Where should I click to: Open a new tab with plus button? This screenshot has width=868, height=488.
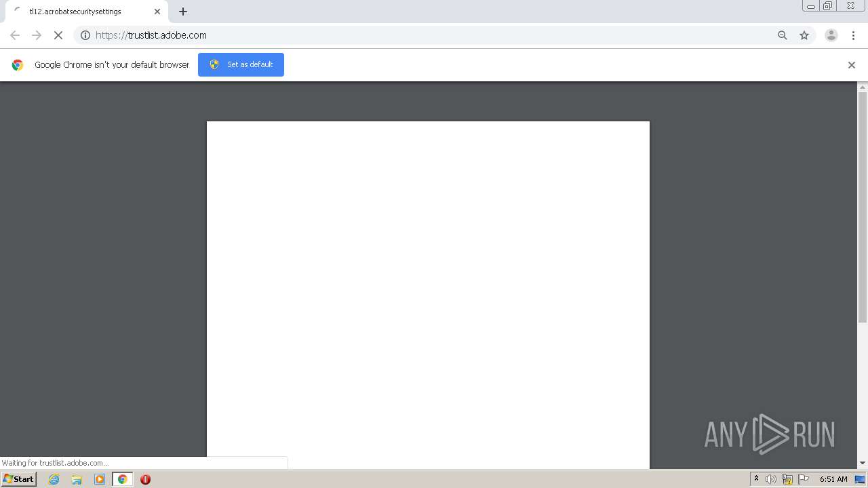click(x=183, y=12)
